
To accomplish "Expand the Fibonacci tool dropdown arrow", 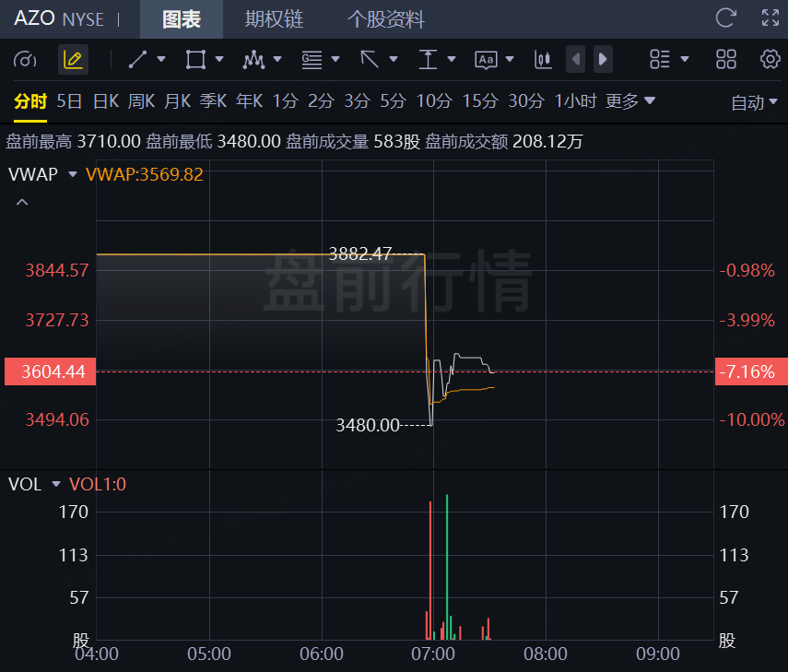I will [335, 59].
